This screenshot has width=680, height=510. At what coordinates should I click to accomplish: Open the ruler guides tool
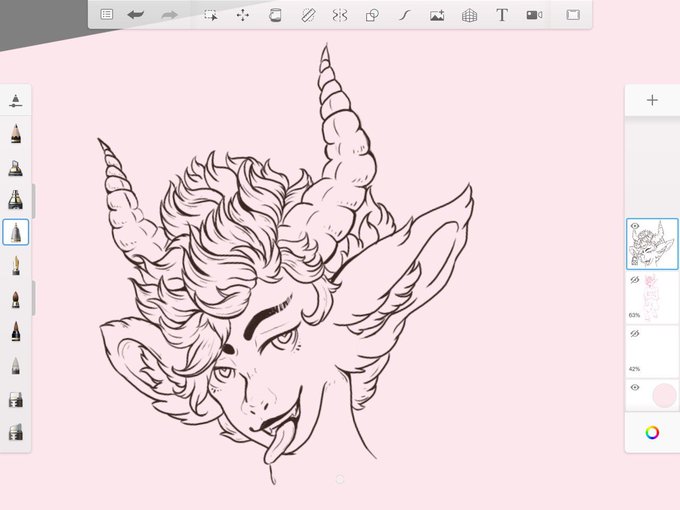click(308, 15)
